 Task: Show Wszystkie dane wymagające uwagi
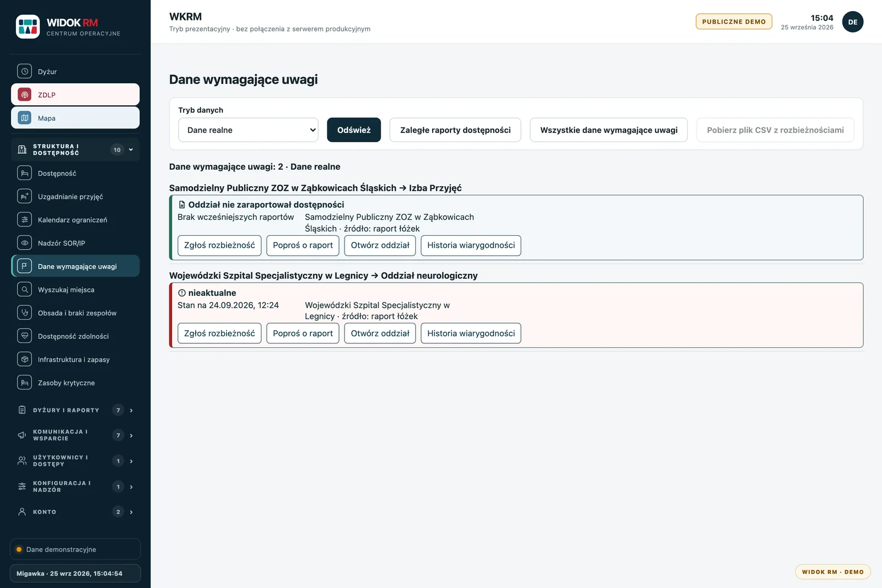pos(609,130)
